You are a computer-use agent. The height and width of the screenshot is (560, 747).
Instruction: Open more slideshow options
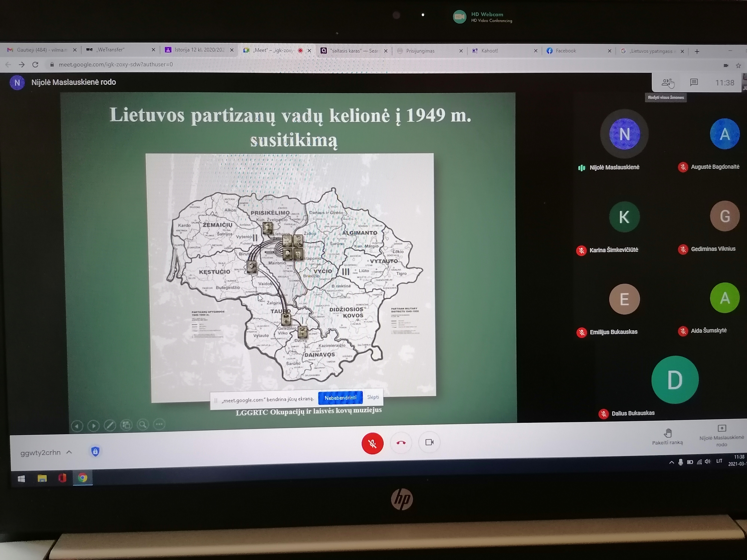click(159, 424)
